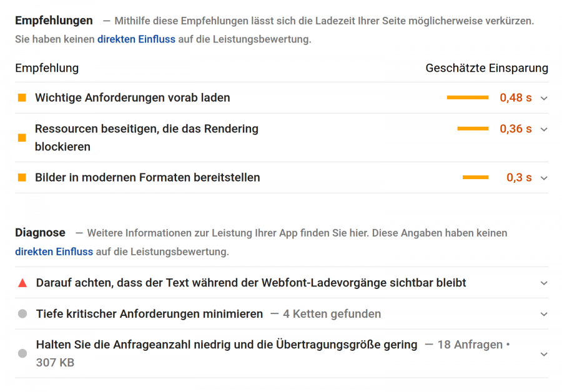Click red warning triangle for Webfont text diagnosis

tap(22, 283)
